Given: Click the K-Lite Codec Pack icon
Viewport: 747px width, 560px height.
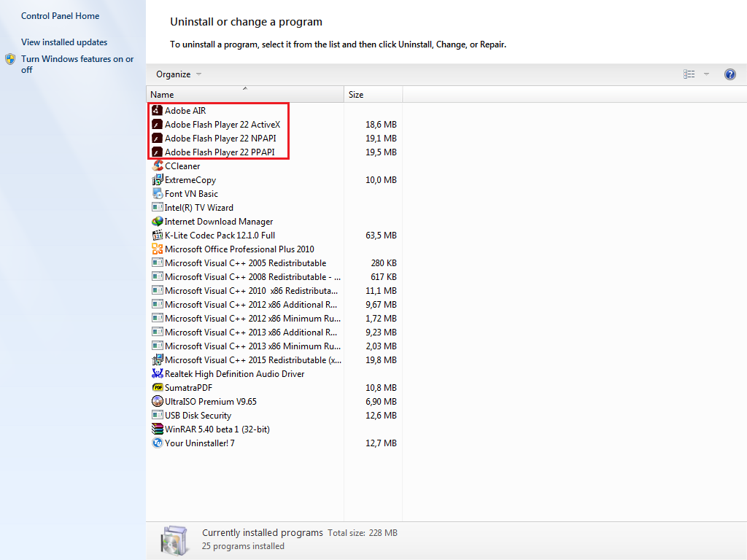Looking at the screenshot, I should (x=158, y=236).
